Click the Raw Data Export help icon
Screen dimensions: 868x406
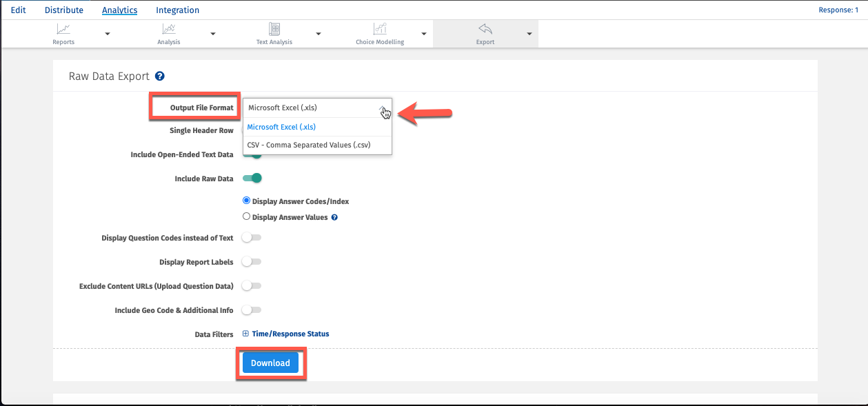pos(160,77)
